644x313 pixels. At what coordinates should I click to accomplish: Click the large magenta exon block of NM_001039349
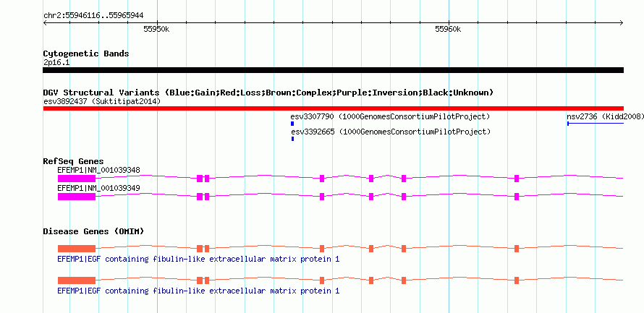[x=77, y=197]
